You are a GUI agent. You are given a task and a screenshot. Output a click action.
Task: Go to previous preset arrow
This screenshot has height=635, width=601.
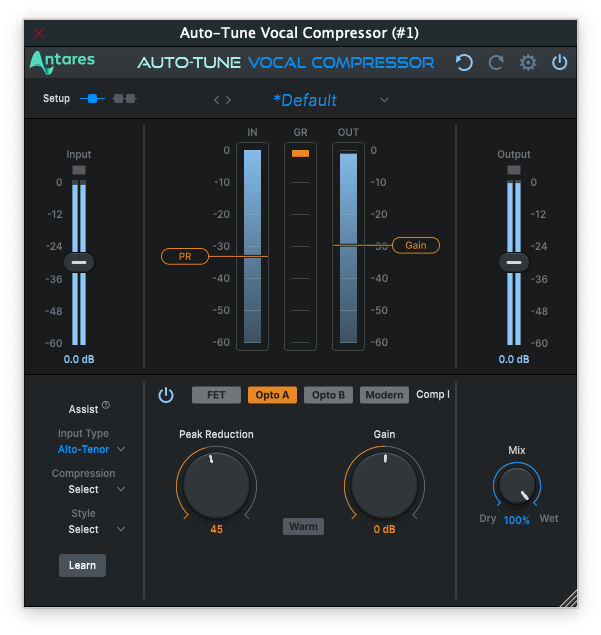[217, 100]
